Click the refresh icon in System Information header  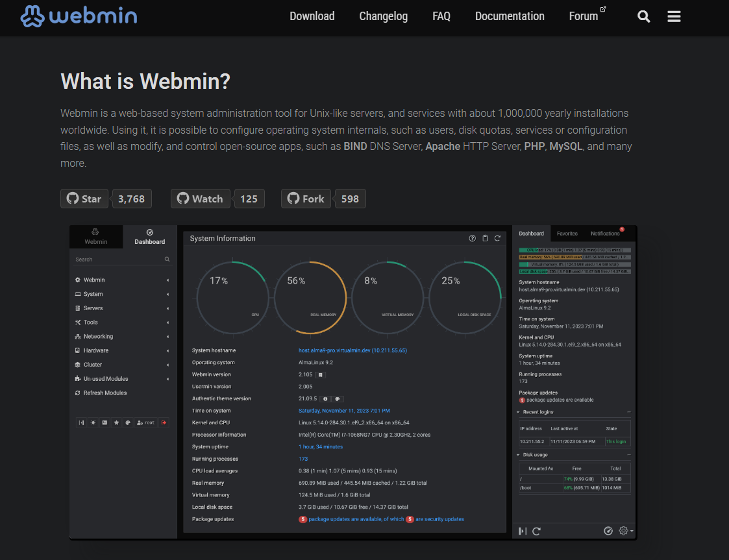pyautogui.click(x=497, y=238)
